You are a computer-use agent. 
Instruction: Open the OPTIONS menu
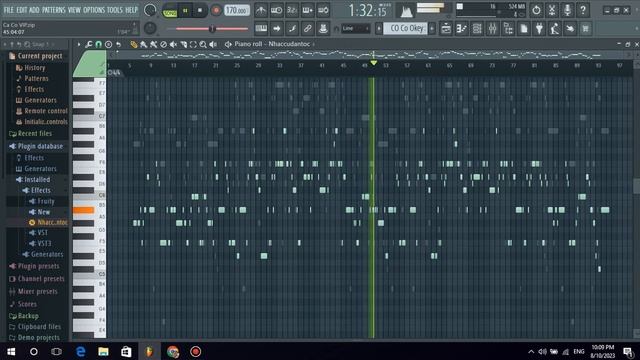[94, 10]
